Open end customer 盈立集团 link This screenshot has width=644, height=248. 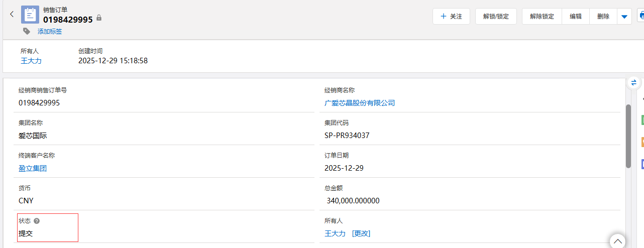[x=33, y=168]
